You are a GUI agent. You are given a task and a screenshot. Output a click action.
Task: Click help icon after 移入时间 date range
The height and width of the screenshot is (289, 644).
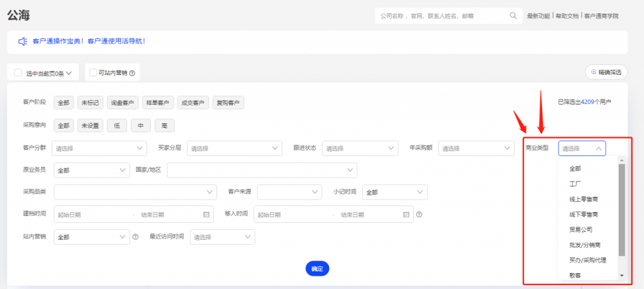tap(419, 215)
